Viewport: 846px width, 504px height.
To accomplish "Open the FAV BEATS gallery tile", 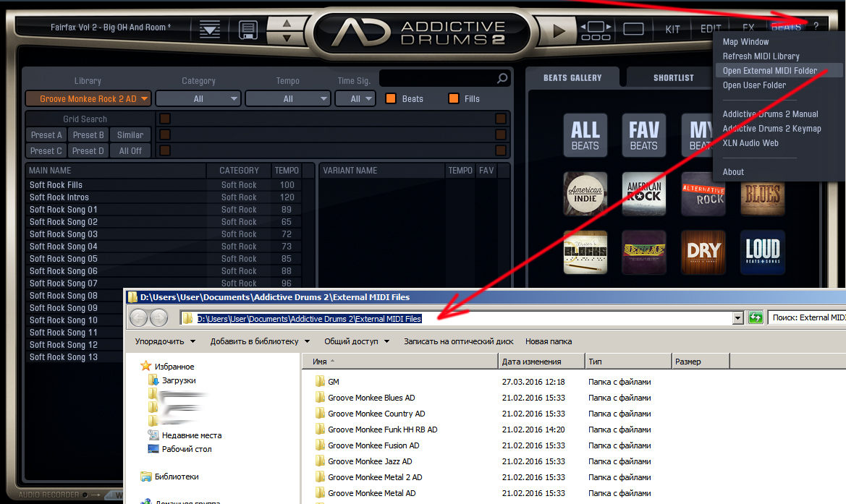I will coord(643,135).
